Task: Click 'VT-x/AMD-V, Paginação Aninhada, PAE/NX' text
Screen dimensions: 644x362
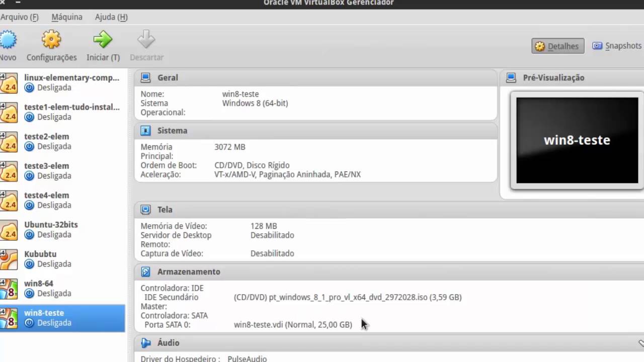Action: [x=287, y=174]
